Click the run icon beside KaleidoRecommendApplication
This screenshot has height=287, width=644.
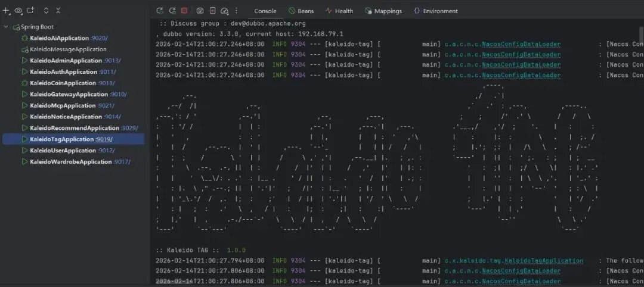click(x=24, y=128)
